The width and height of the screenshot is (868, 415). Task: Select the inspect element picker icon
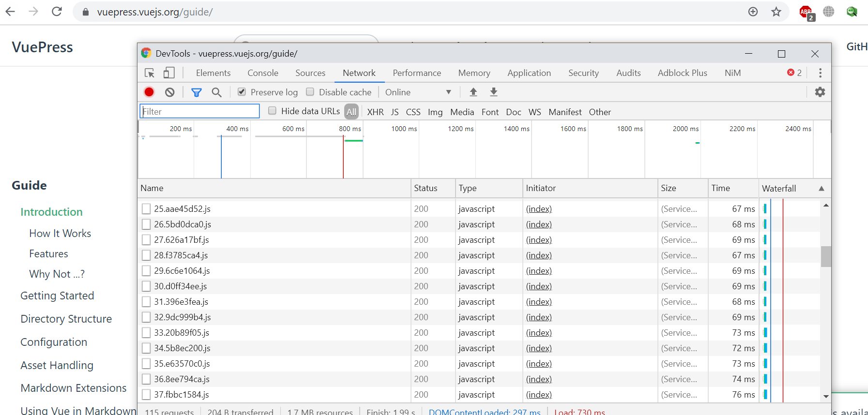pos(150,73)
